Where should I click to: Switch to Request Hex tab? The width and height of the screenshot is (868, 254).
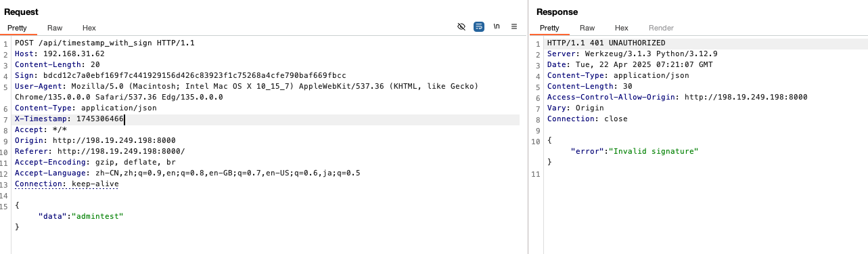[x=89, y=28]
